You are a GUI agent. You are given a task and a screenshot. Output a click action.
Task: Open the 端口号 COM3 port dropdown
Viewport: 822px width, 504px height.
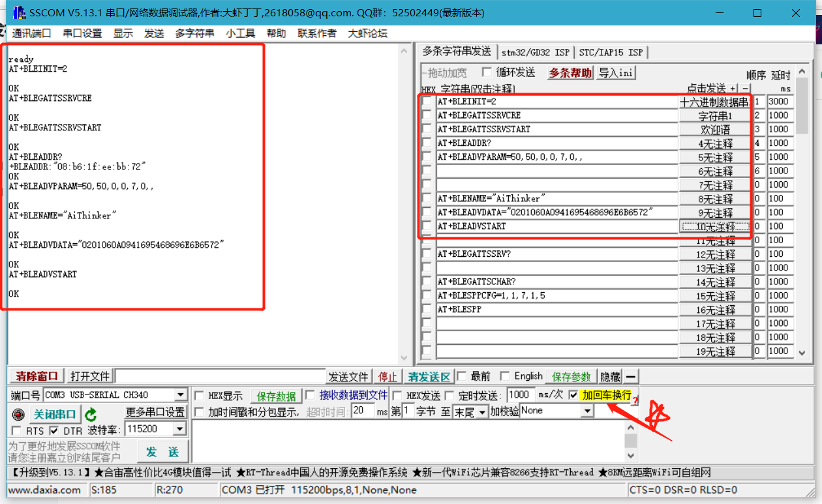181,395
